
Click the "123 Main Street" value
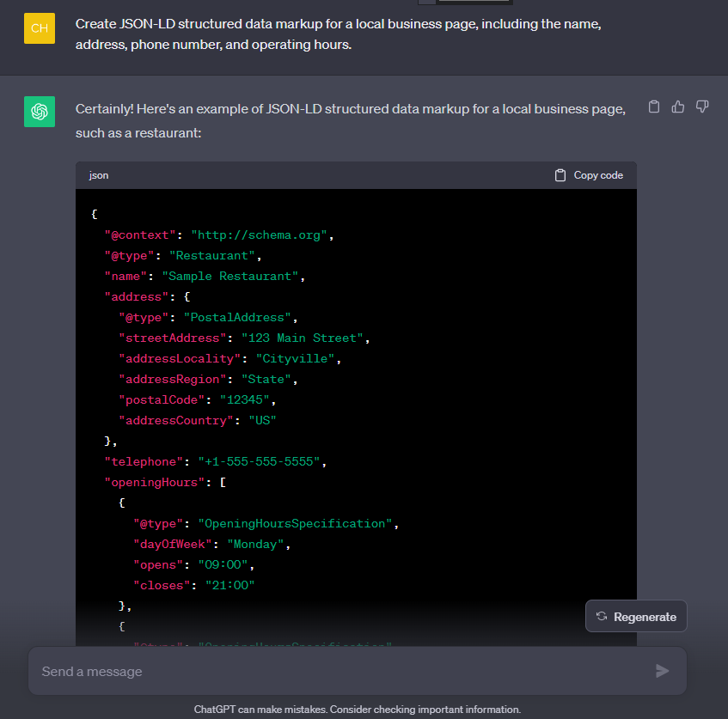point(303,338)
